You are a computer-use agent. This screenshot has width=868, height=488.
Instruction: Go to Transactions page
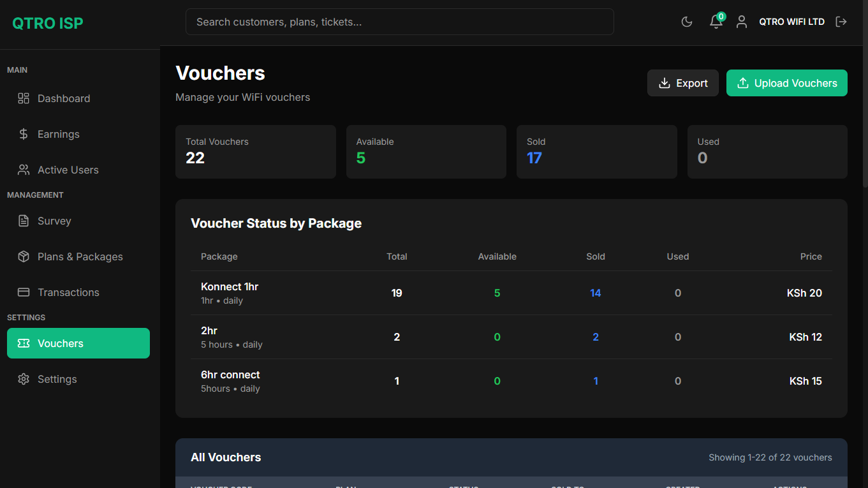pos(68,292)
